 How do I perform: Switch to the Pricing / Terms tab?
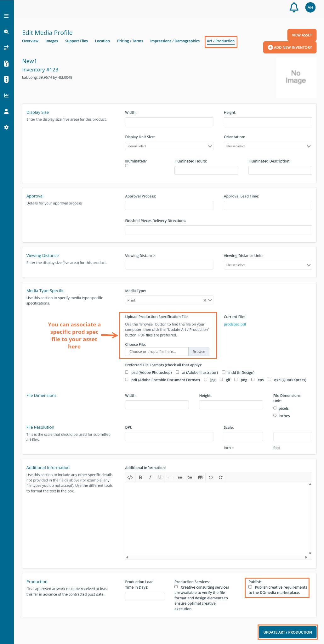pos(130,41)
